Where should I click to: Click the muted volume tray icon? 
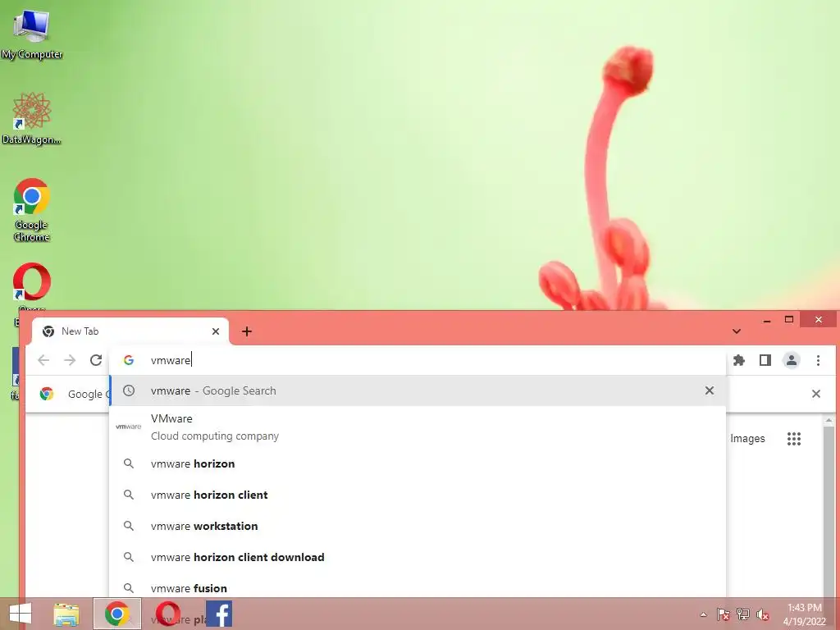click(x=763, y=614)
